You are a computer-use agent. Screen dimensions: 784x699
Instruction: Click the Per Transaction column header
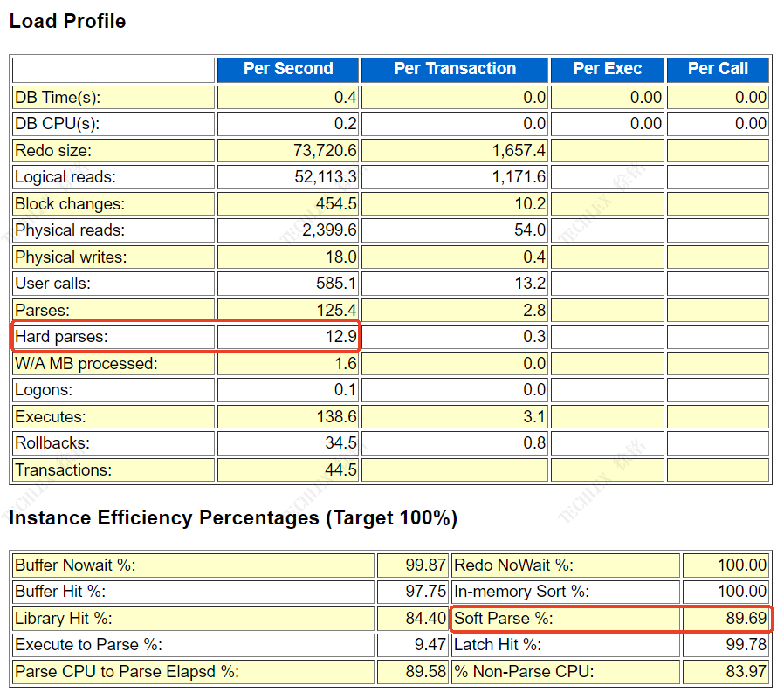(x=455, y=69)
